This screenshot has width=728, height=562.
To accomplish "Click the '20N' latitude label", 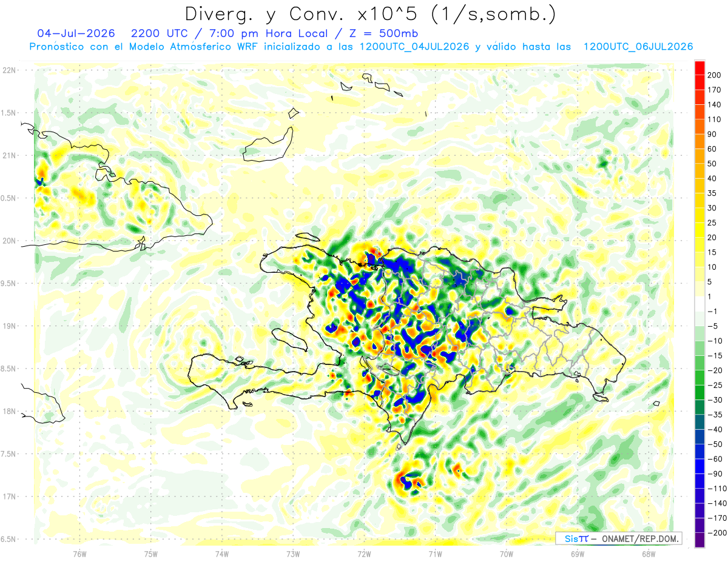I will coord(9,241).
